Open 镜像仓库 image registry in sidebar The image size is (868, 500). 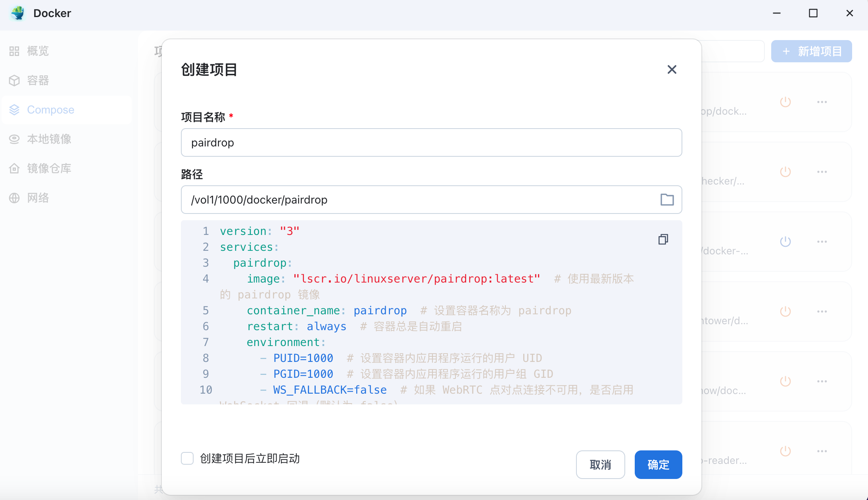[66, 169]
